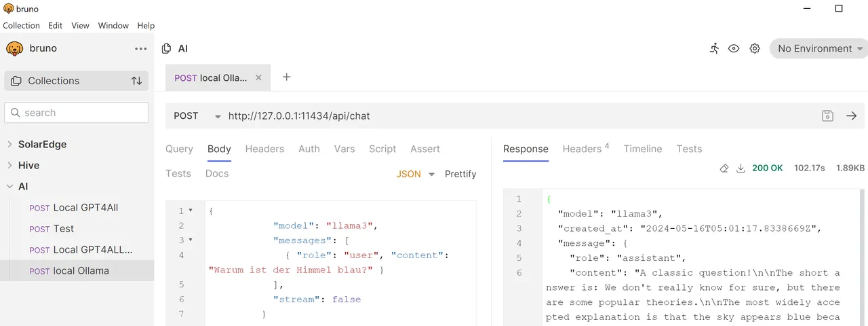Open the Docs tab
The width and height of the screenshot is (868, 326).
pos(217,173)
